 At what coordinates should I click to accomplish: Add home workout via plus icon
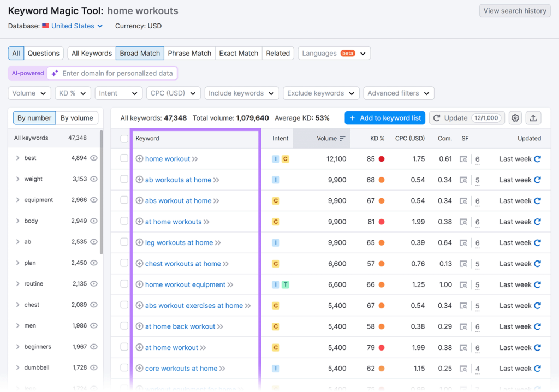tap(139, 159)
